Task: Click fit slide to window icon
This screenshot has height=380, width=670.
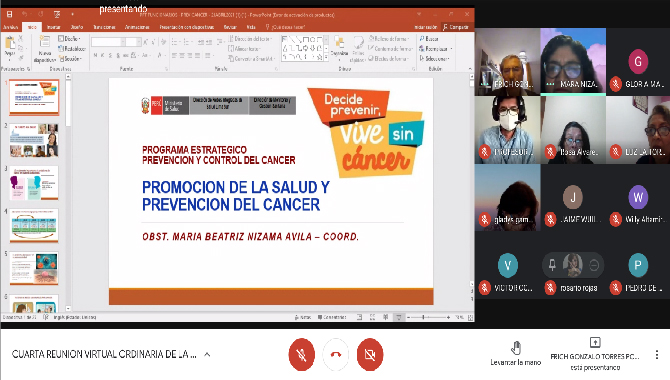Action: click(x=470, y=317)
